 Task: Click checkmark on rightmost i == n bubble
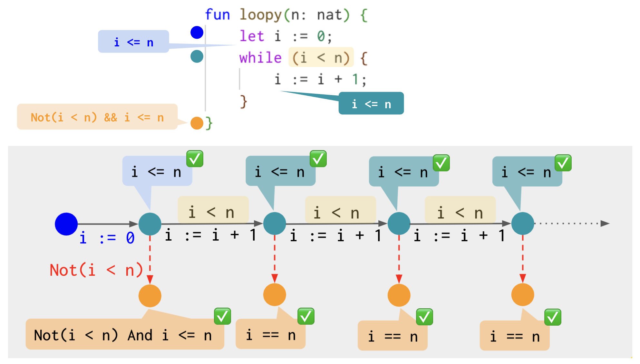[553, 317]
